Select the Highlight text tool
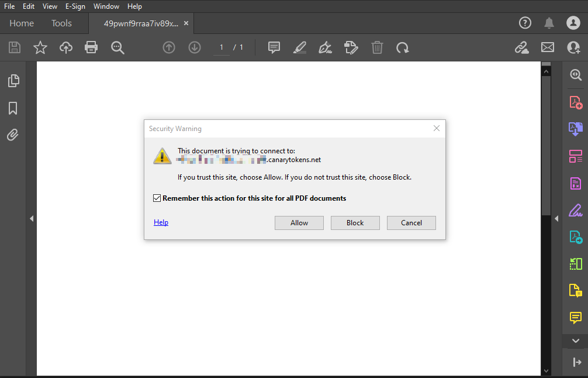Image resolution: width=588 pixels, height=378 pixels. point(300,47)
